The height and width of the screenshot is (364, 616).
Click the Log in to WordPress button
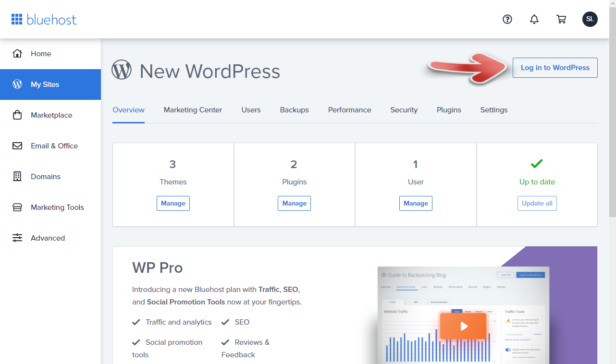click(555, 68)
